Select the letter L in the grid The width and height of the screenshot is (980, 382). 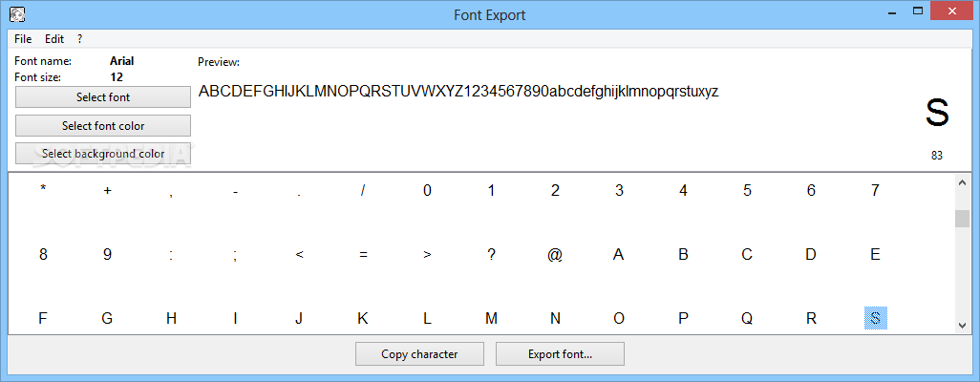[x=427, y=318]
